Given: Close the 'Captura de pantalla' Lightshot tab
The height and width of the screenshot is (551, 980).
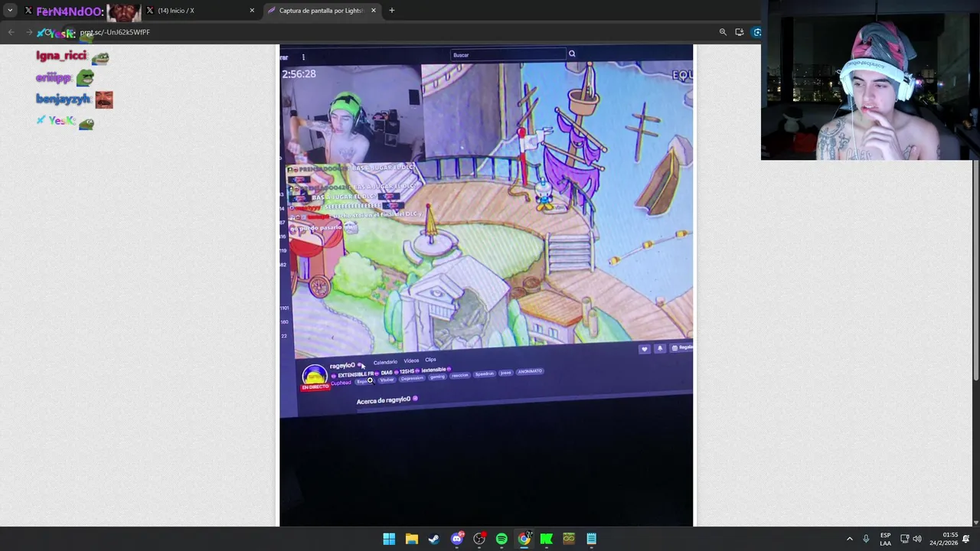Looking at the screenshot, I should (374, 11).
